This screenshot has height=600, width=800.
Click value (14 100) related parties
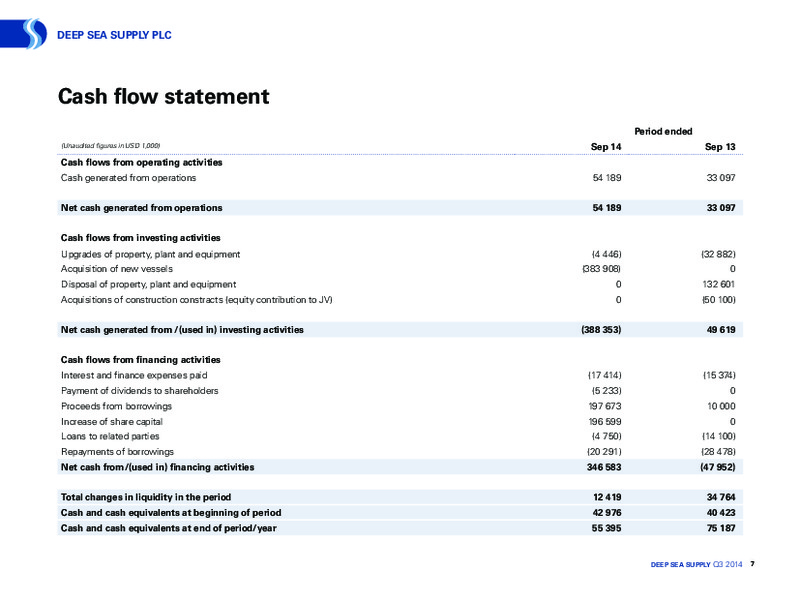719,436
